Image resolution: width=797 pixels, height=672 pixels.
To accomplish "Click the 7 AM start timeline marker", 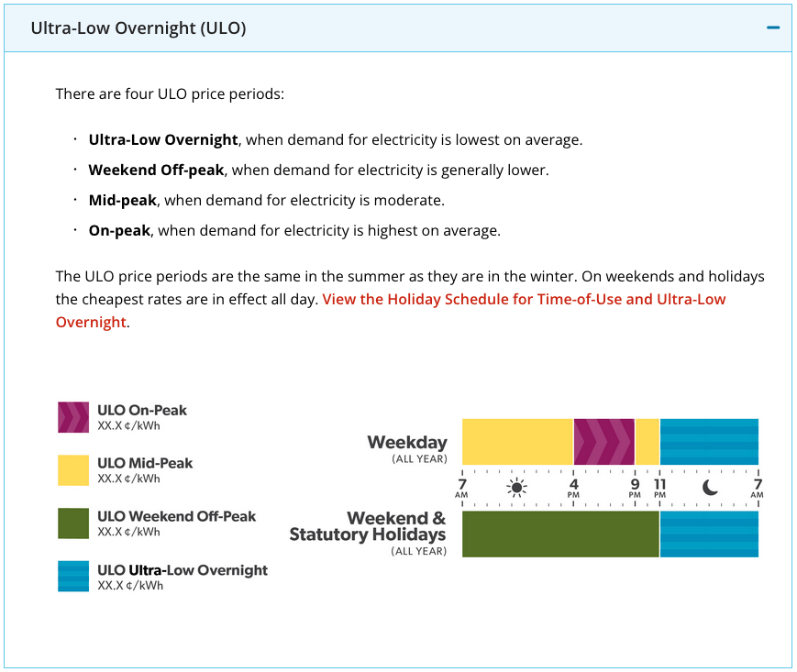I will [x=461, y=488].
